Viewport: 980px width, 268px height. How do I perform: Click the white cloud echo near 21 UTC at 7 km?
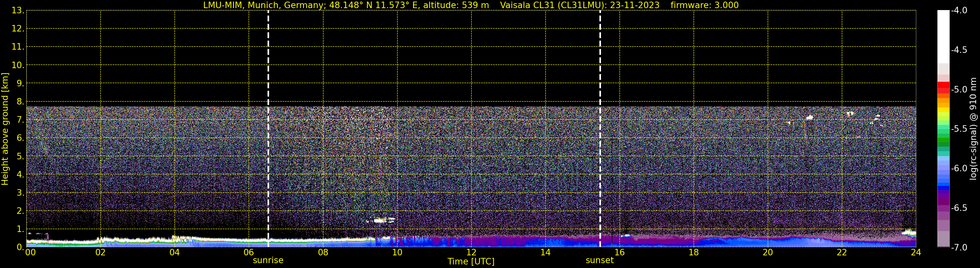point(809,117)
